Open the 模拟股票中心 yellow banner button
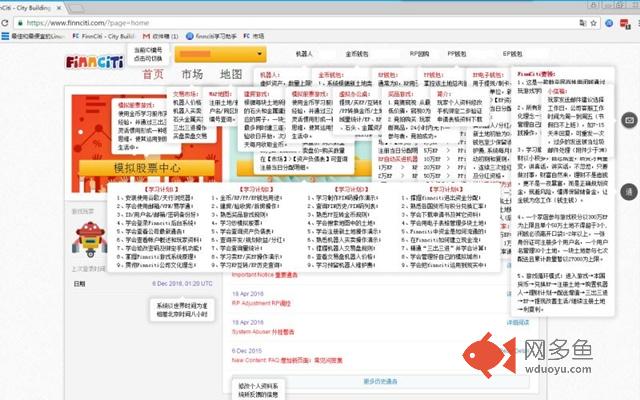Screen dimensions: 640x400 147,168
